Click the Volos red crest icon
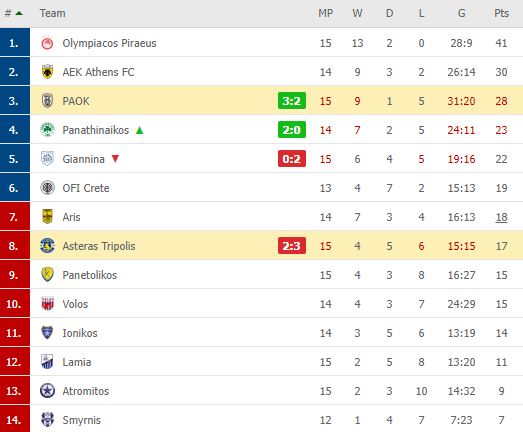523x432 pixels. [x=47, y=304]
